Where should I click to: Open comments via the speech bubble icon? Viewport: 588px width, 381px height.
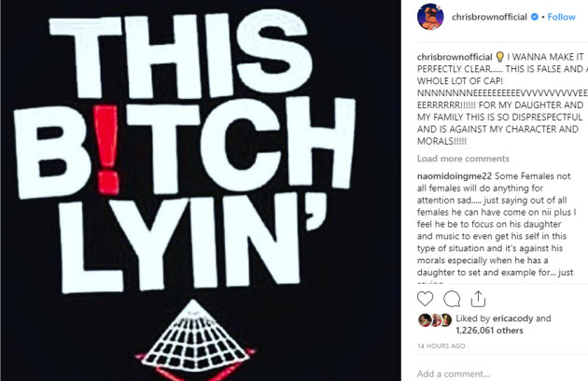click(x=452, y=299)
